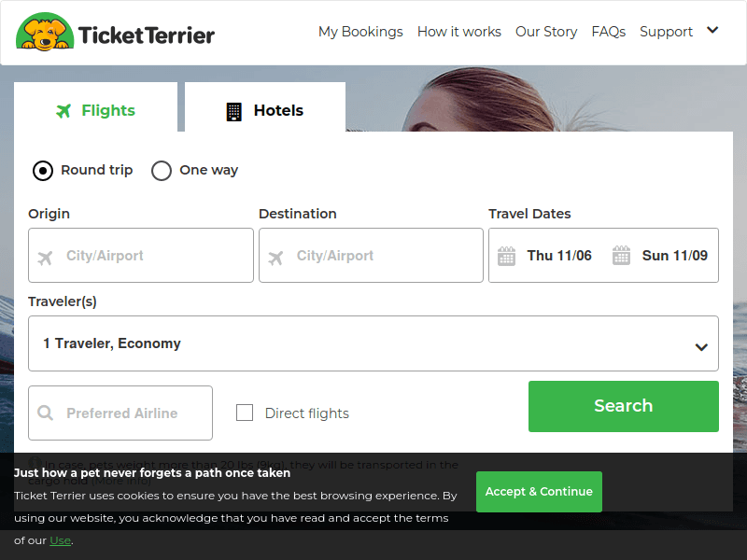
Task: Expand the Support menu chevron
Action: pos(712,30)
